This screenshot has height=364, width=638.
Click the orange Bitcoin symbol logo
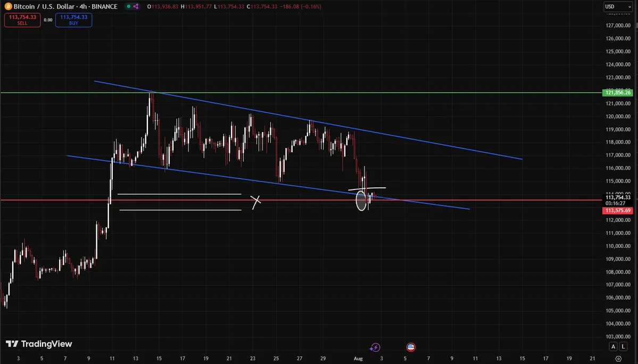point(8,6)
